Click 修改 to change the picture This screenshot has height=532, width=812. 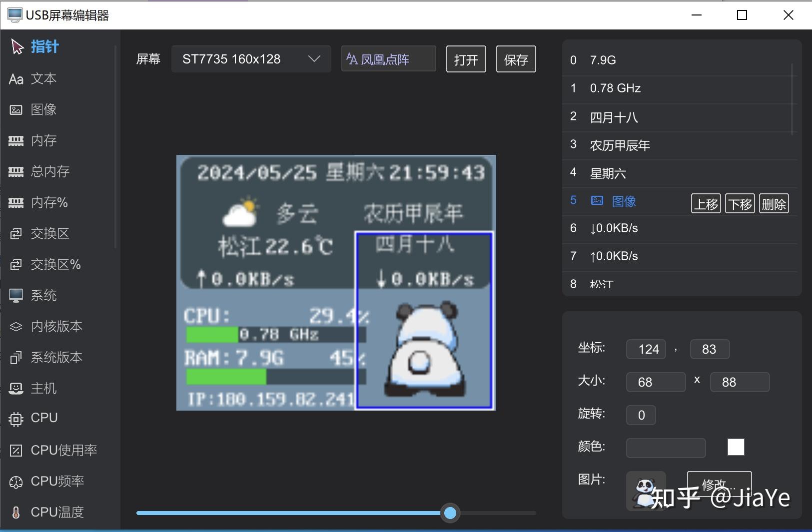coord(719,484)
